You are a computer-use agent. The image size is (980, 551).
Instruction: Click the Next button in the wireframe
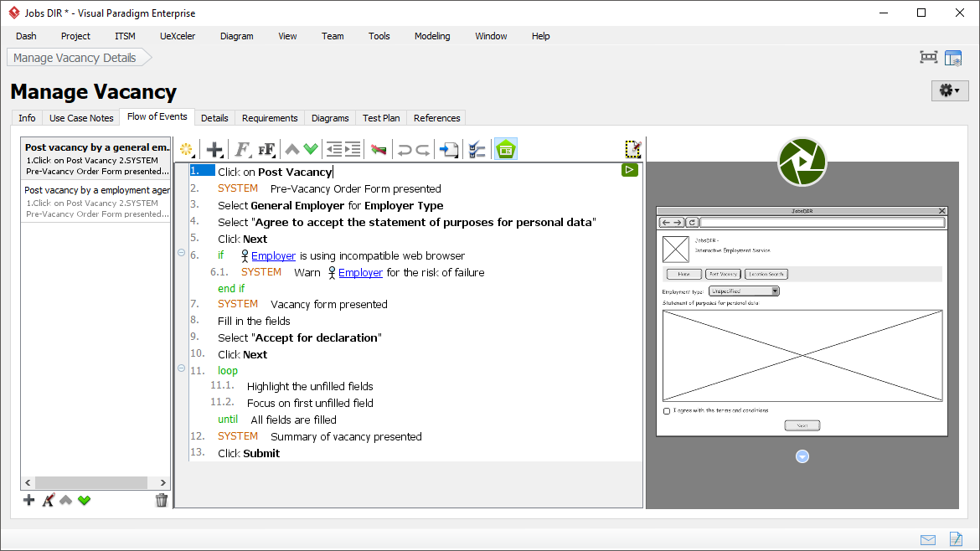pyautogui.click(x=802, y=425)
